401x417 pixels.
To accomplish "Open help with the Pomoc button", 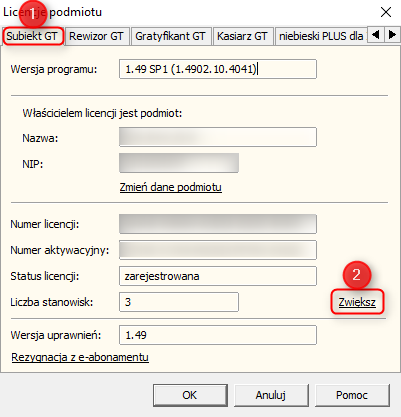I will point(352,395).
